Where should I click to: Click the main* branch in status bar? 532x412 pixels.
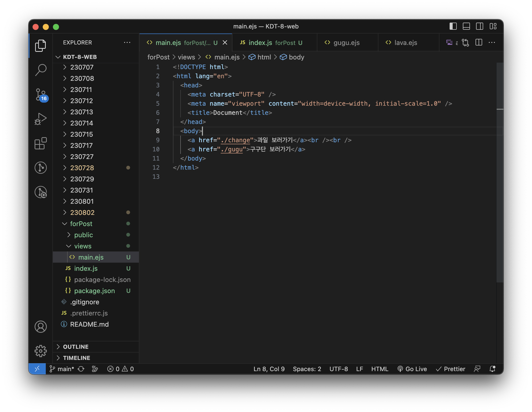(x=62, y=369)
